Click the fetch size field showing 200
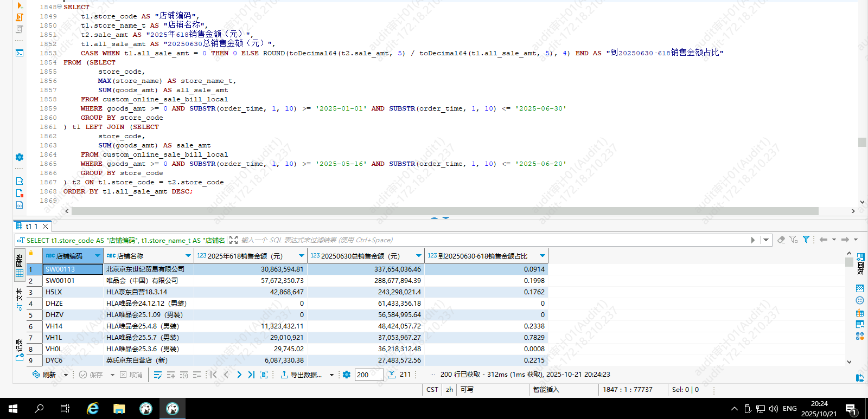 click(x=368, y=375)
